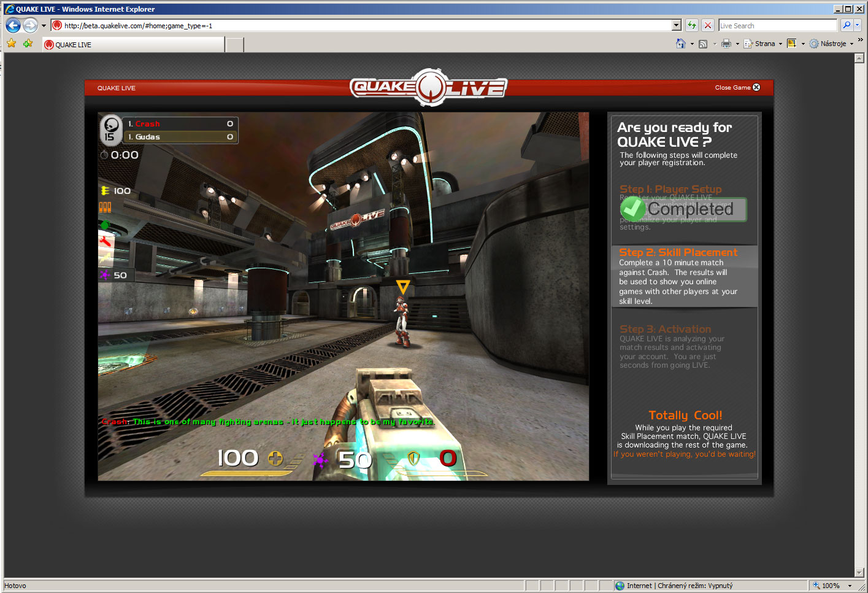Go back with the browser Back arrow

[13, 25]
